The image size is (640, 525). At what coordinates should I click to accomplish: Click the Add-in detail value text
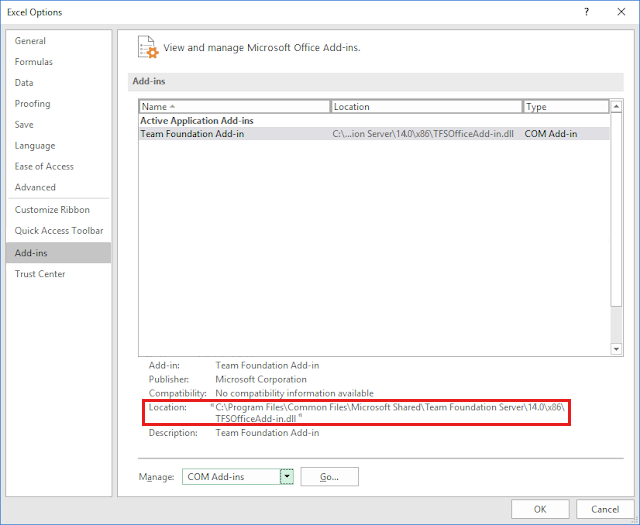(267, 365)
